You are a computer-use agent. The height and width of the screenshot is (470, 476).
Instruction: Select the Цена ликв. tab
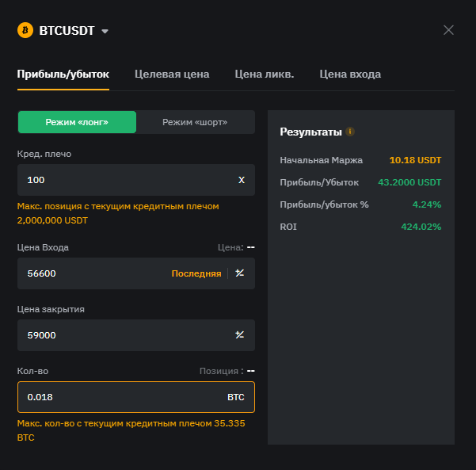(265, 75)
